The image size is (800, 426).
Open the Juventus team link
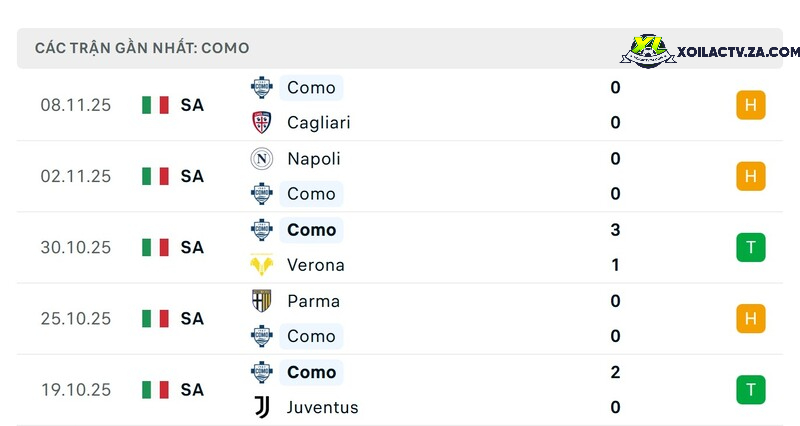point(322,407)
